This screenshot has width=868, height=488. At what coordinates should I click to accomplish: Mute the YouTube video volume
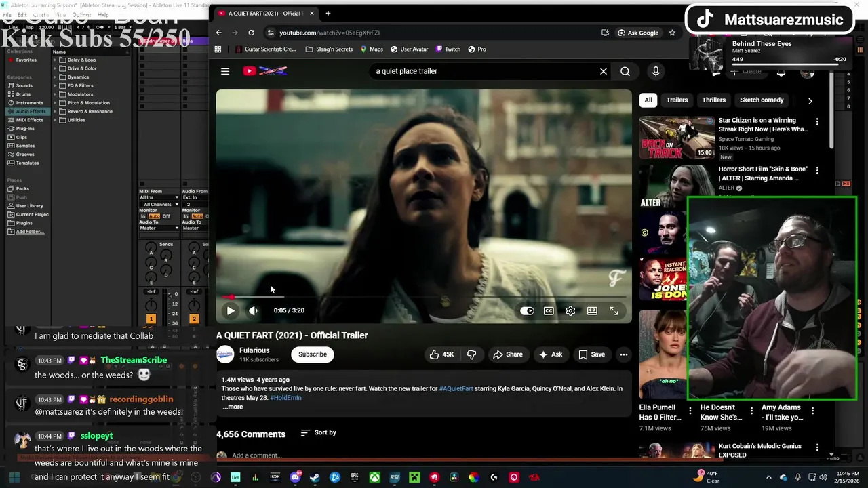pos(253,310)
